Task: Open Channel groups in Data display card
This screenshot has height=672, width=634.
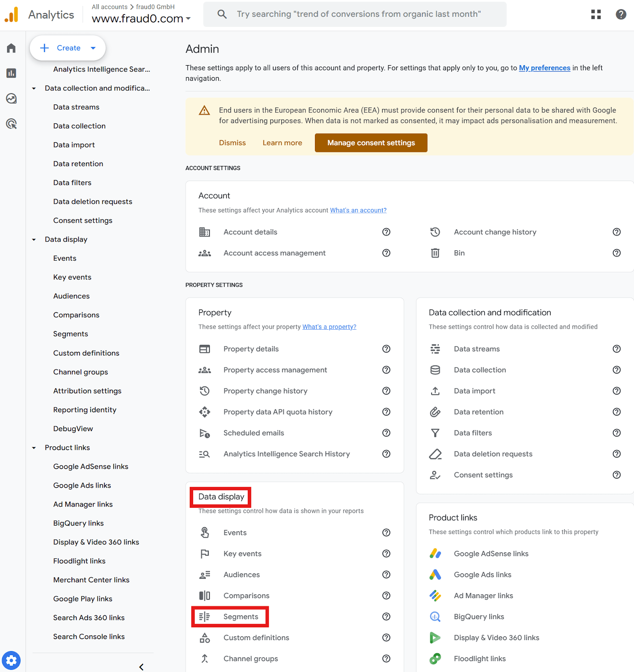Action: click(x=251, y=659)
